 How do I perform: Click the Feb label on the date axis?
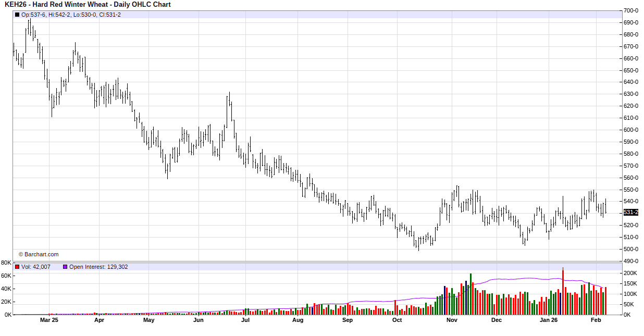coord(596,320)
